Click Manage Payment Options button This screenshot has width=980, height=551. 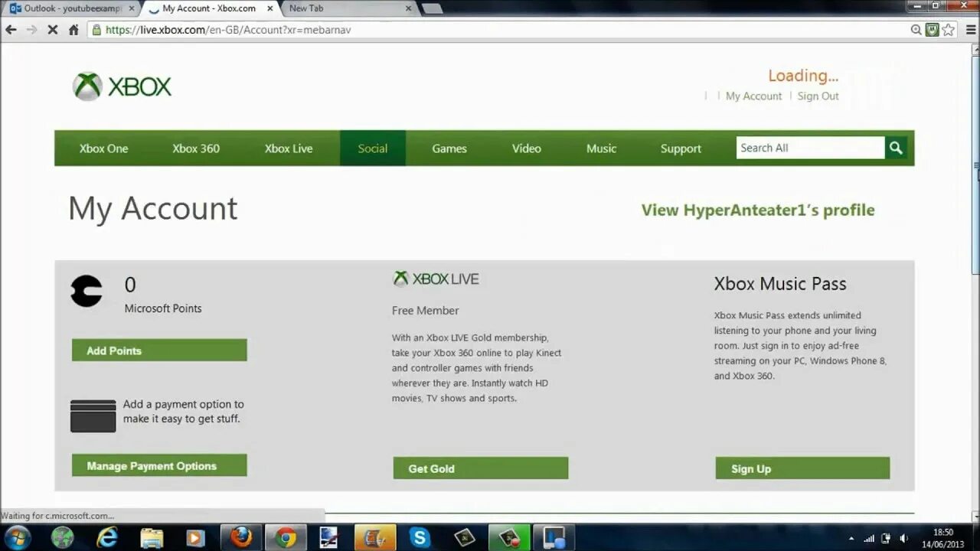click(x=159, y=465)
